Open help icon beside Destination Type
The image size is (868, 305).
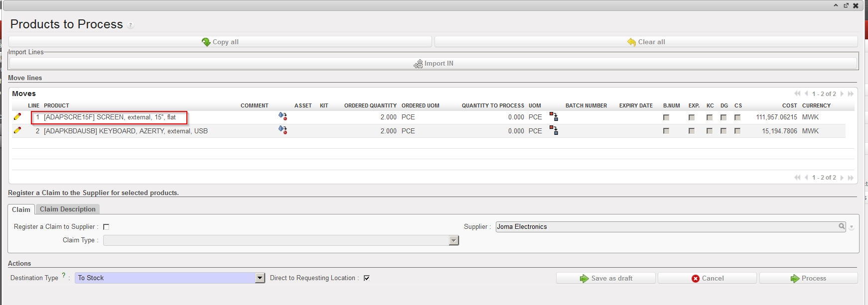pos(64,275)
